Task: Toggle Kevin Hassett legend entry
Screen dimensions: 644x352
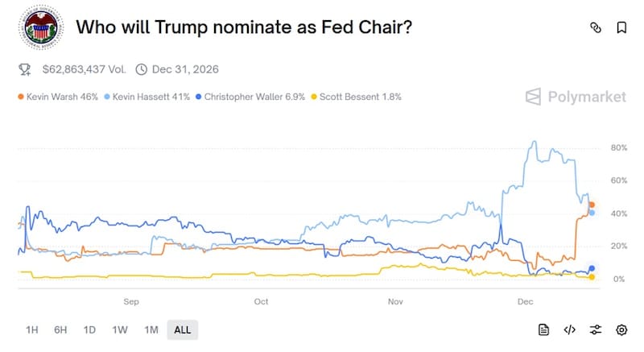Action: (x=150, y=97)
